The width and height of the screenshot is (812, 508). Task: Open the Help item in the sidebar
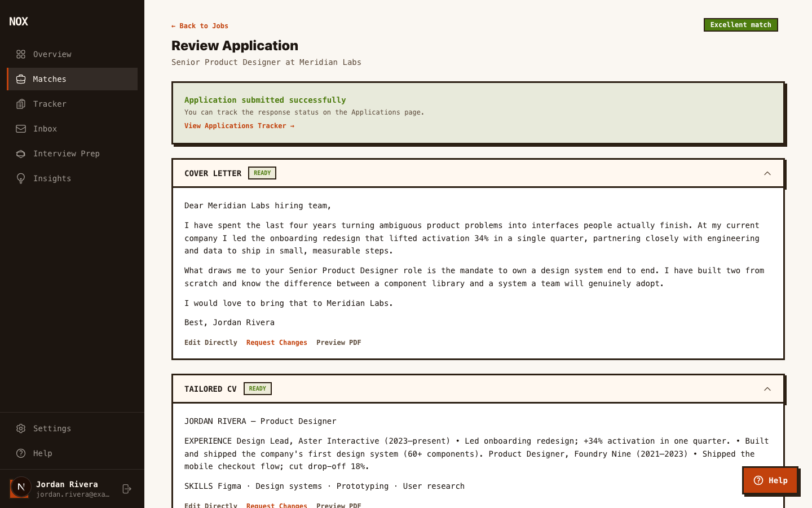tap(72, 453)
